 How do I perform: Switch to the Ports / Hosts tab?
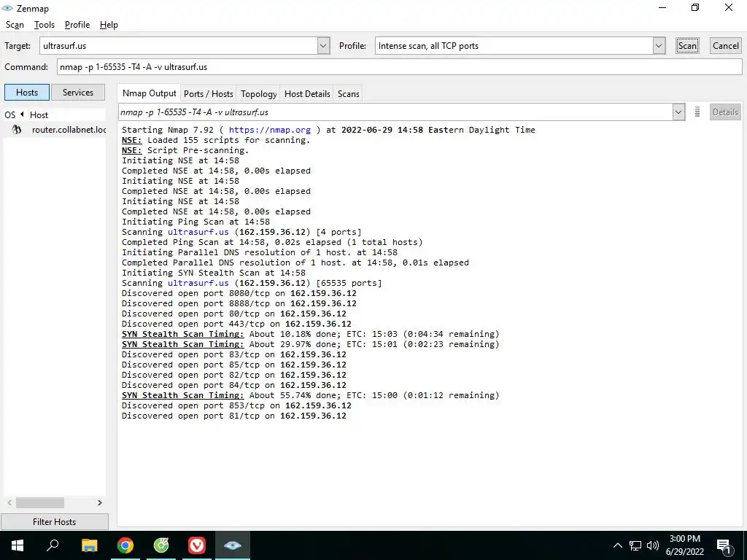209,94
